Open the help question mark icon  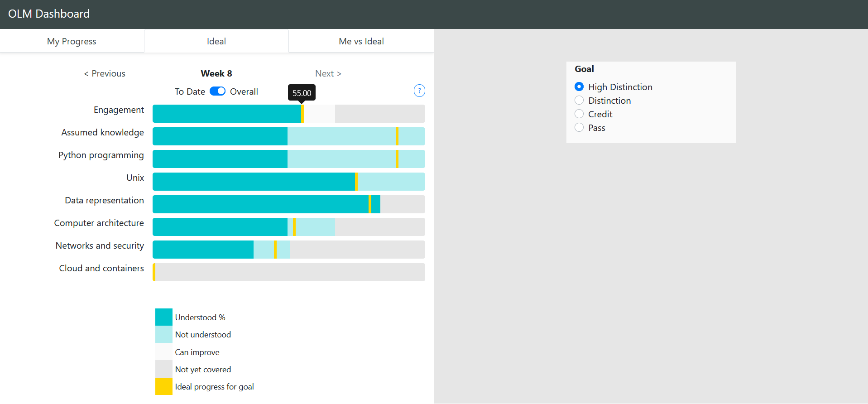click(419, 91)
